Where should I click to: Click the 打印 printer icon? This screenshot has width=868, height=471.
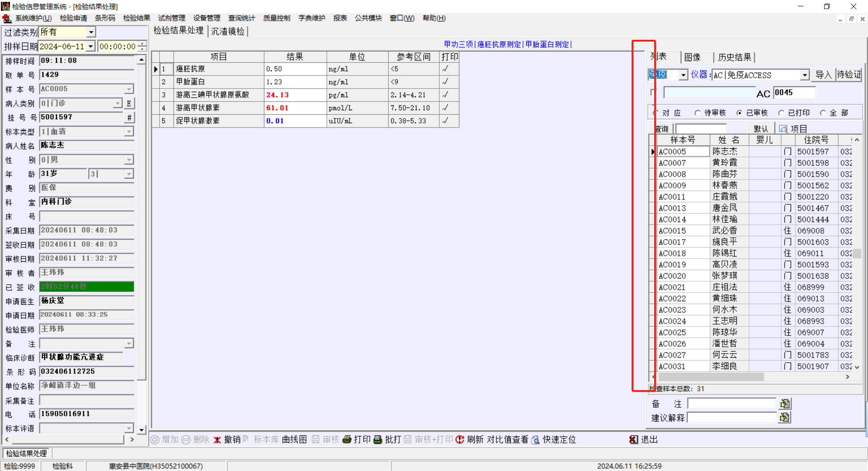(347, 439)
